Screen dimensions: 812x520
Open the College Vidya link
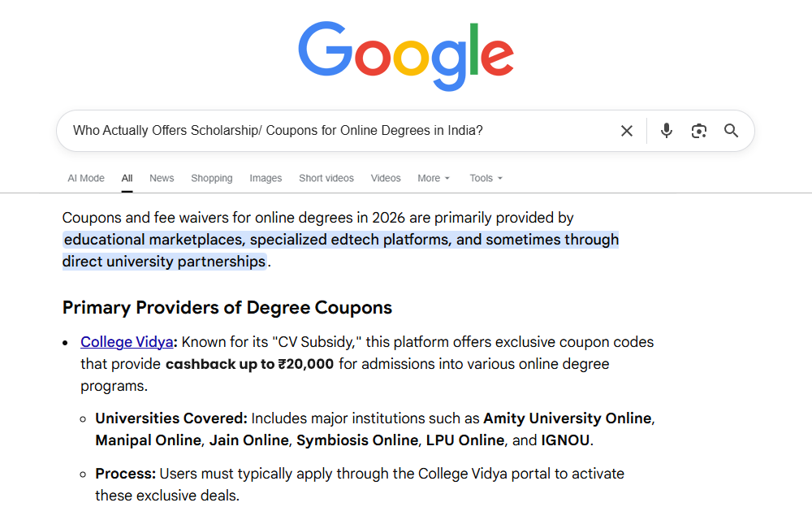(x=127, y=342)
